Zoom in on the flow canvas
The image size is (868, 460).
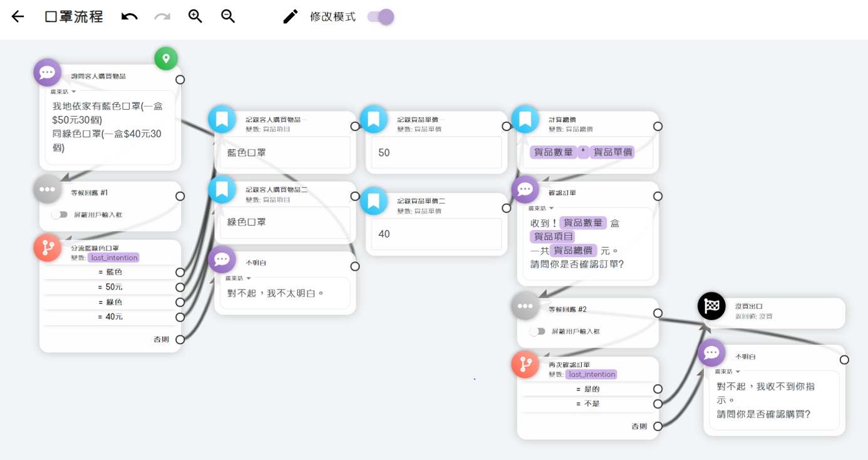195,17
